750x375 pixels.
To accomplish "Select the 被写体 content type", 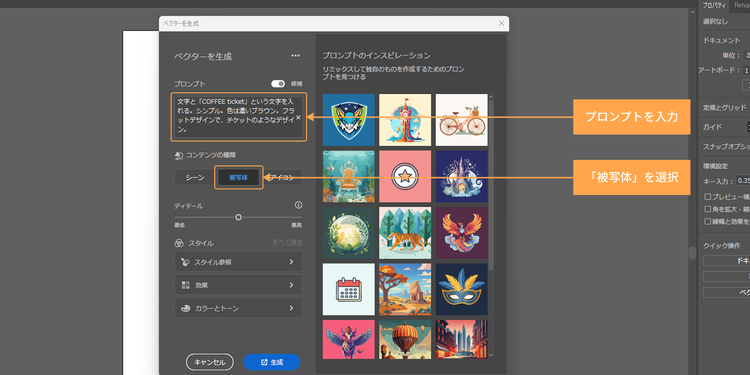I will (238, 177).
